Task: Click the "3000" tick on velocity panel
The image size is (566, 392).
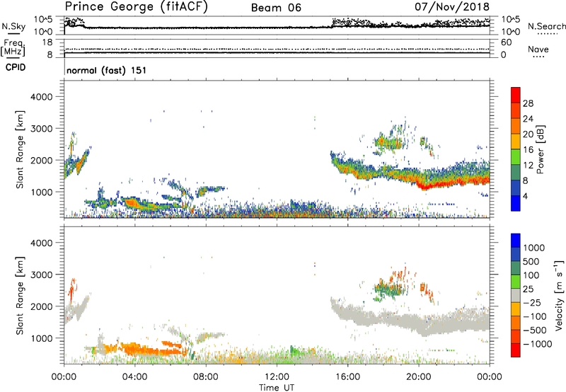Action: 41,275
